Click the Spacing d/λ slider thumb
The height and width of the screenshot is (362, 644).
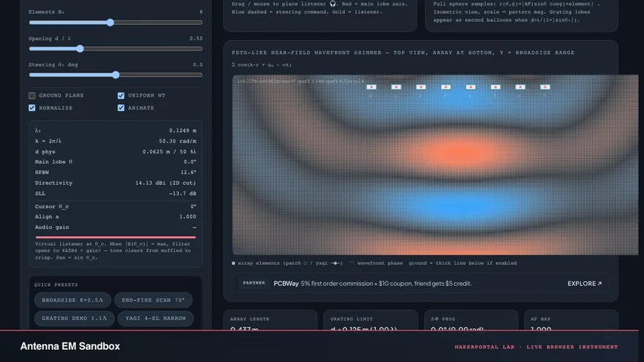[x=80, y=48]
